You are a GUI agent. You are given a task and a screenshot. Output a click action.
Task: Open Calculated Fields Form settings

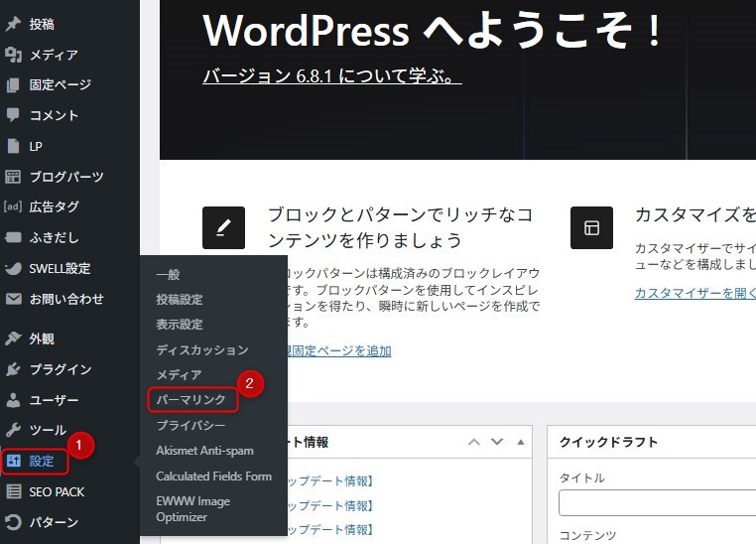click(214, 476)
